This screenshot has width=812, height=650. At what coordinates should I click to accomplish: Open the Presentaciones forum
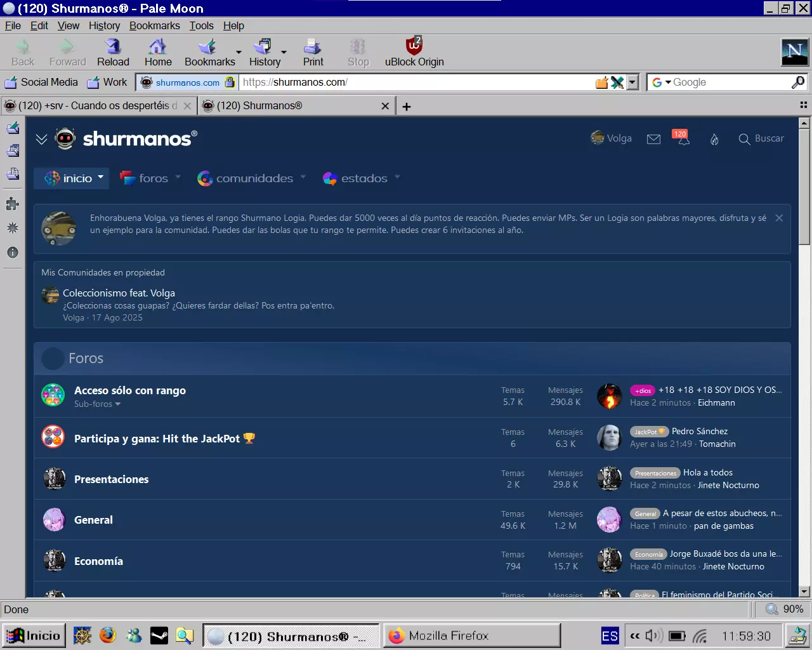[111, 479]
